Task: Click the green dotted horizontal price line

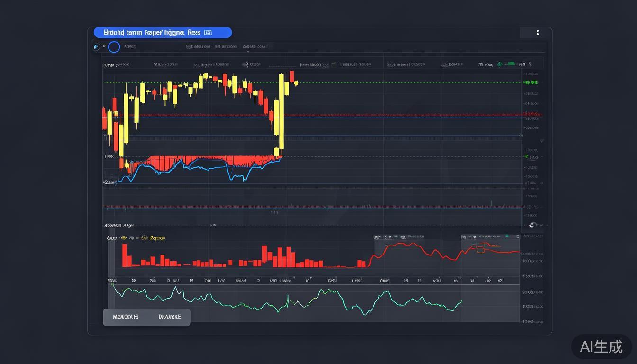Action: tap(379, 82)
